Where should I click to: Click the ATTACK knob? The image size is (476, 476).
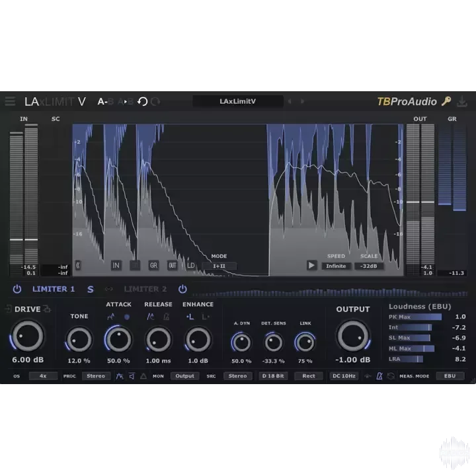pos(118,340)
